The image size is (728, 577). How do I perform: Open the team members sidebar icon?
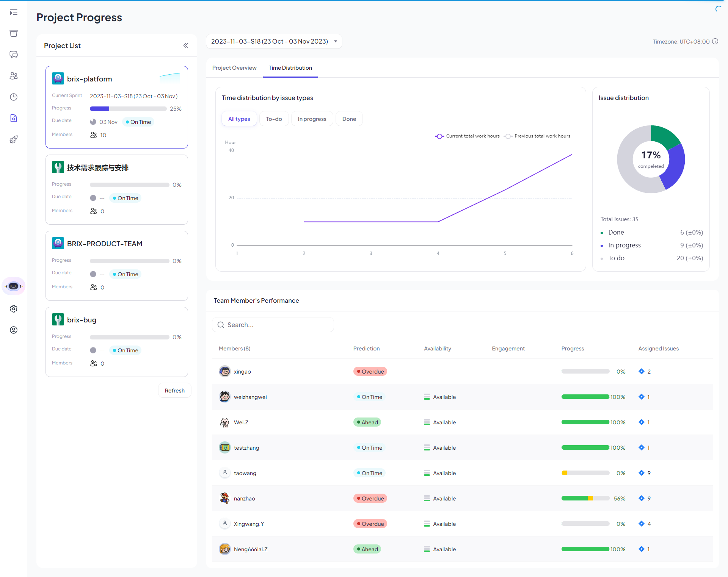pyautogui.click(x=14, y=76)
